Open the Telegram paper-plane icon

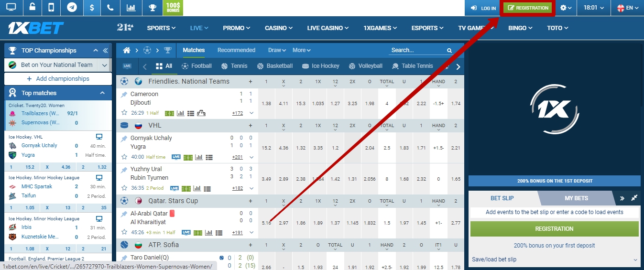tap(72, 8)
